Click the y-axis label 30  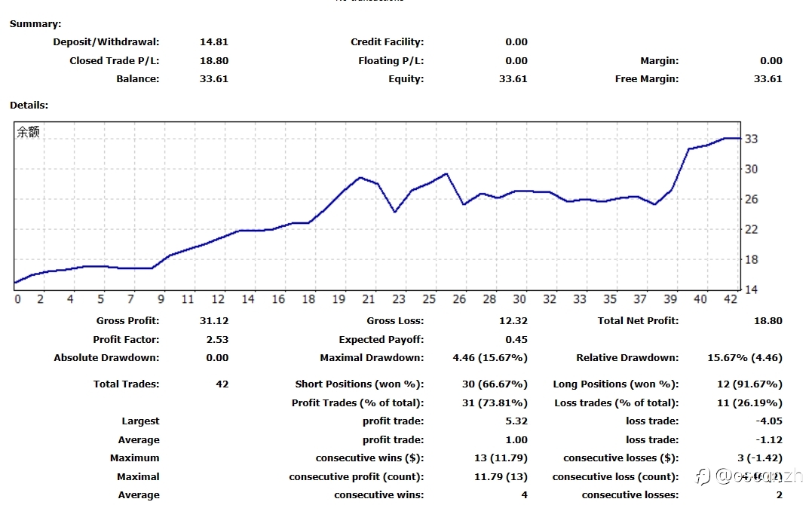[752, 170]
